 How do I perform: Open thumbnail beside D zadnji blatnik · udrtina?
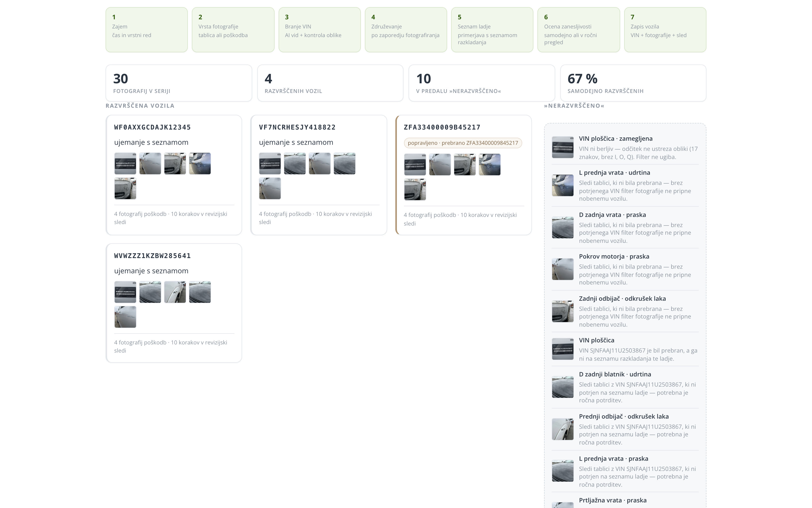tap(563, 387)
